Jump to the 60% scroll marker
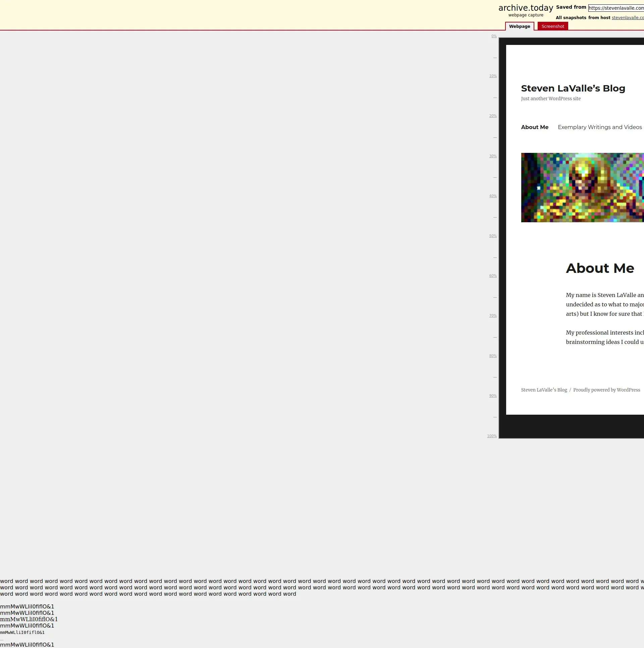The width and height of the screenshot is (644, 648). (493, 276)
